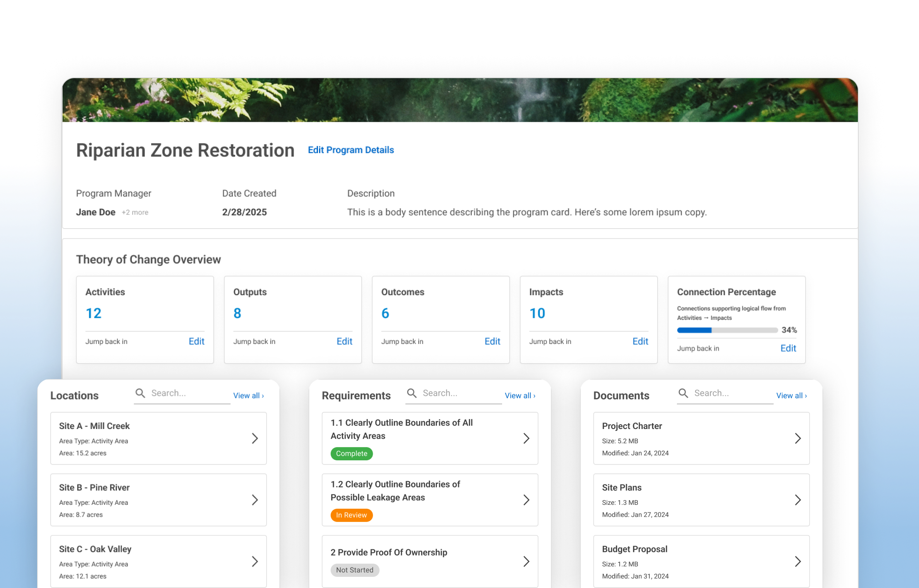Click the +2 more managers label
This screenshot has width=919, height=588.
[x=135, y=212]
